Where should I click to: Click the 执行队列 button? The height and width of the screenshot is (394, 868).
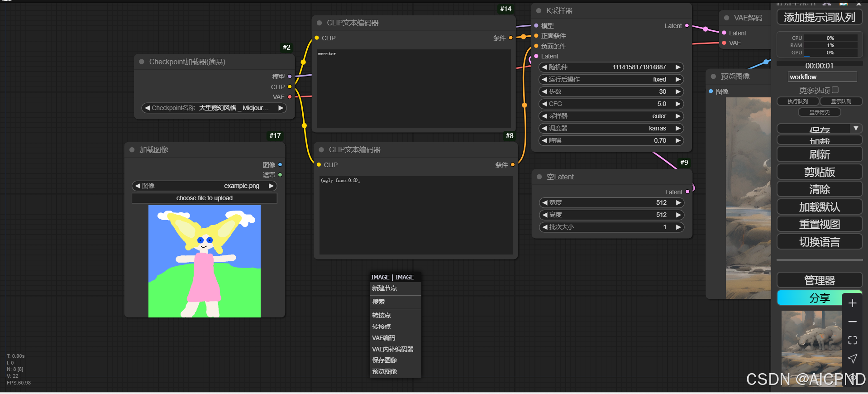797,101
